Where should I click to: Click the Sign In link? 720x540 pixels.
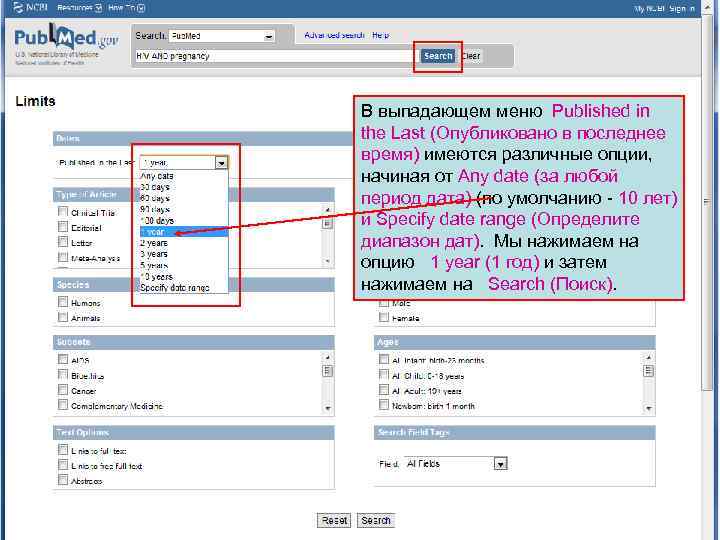tap(682, 9)
